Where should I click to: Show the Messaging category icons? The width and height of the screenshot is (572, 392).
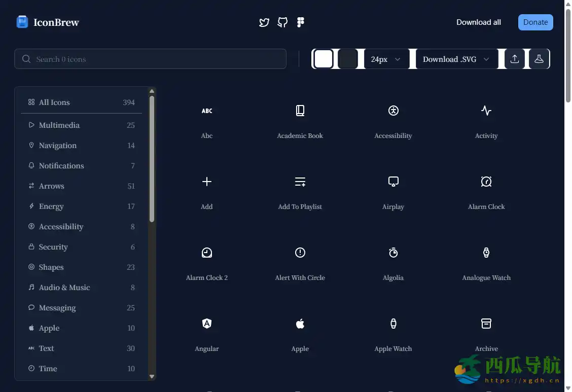[57, 308]
